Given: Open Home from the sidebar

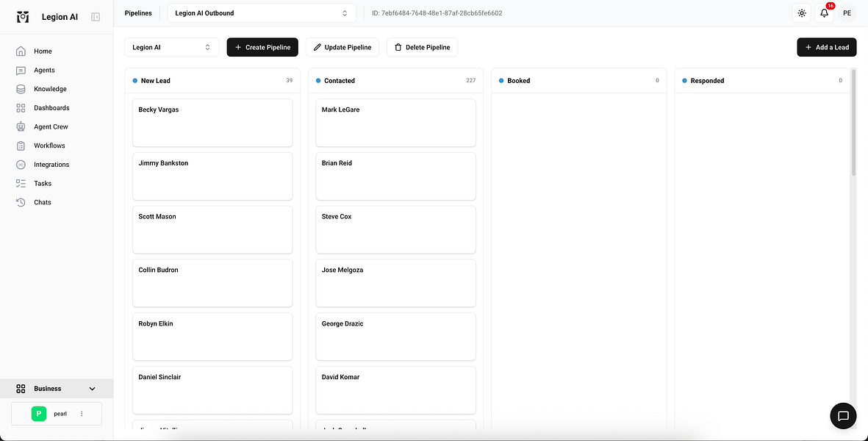Looking at the screenshot, I should (43, 51).
